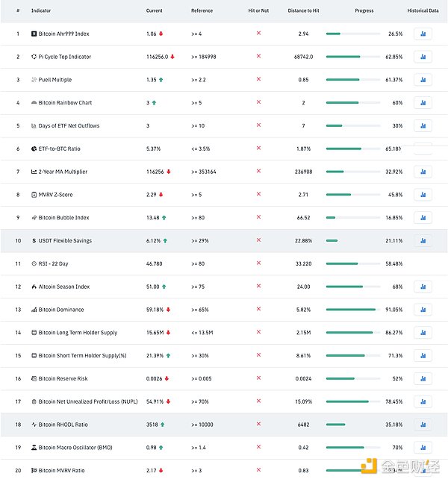Open historical data chart for Bitcoin Short Term Holder Supply
The width and height of the screenshot is (448, 482).
[x=423, y=356]
